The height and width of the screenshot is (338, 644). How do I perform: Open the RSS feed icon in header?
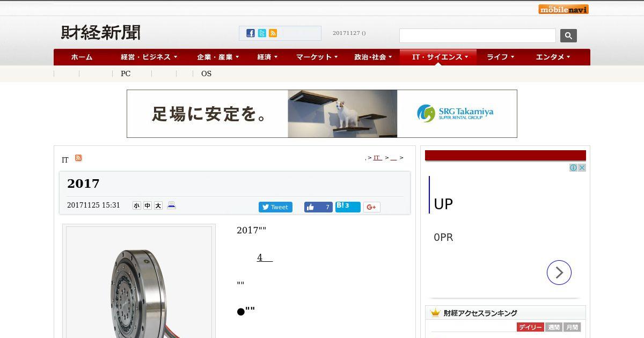[273, 33]
